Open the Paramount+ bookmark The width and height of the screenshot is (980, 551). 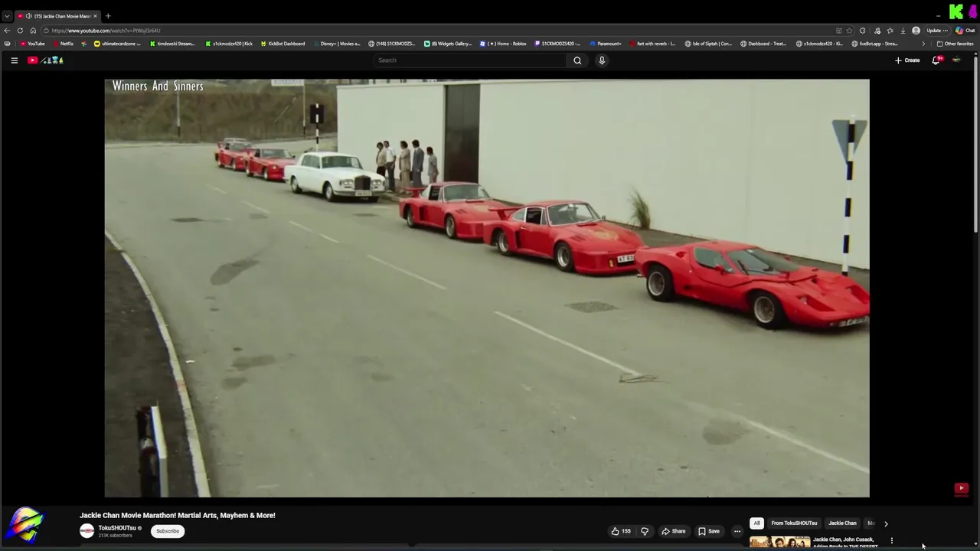pyautogui.click(x=606, y=44)
